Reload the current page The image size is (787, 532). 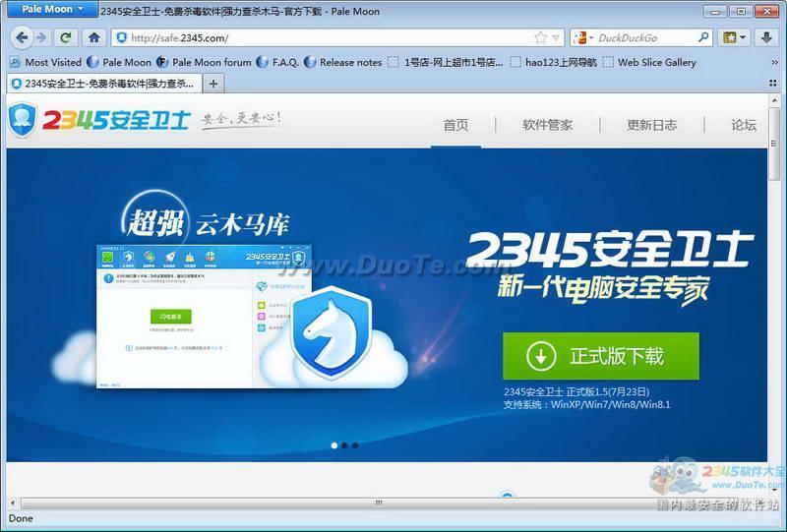coord(66,37)
